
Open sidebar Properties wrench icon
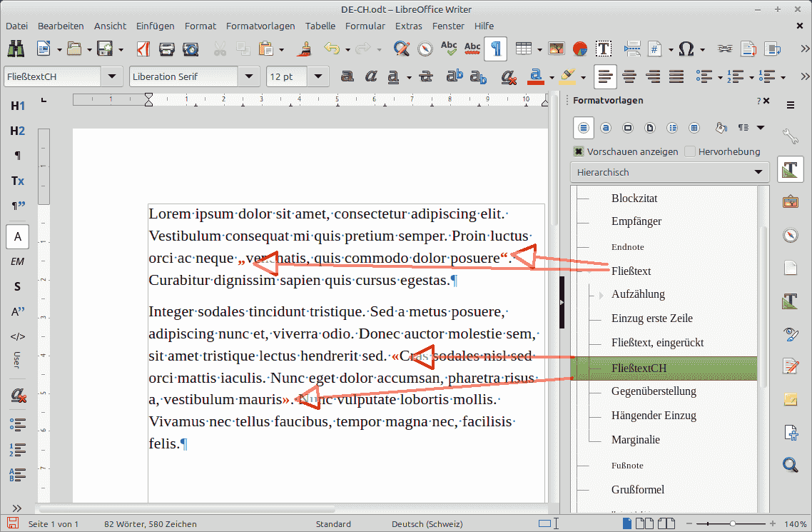pyautogui.click(x=791, y=136)
